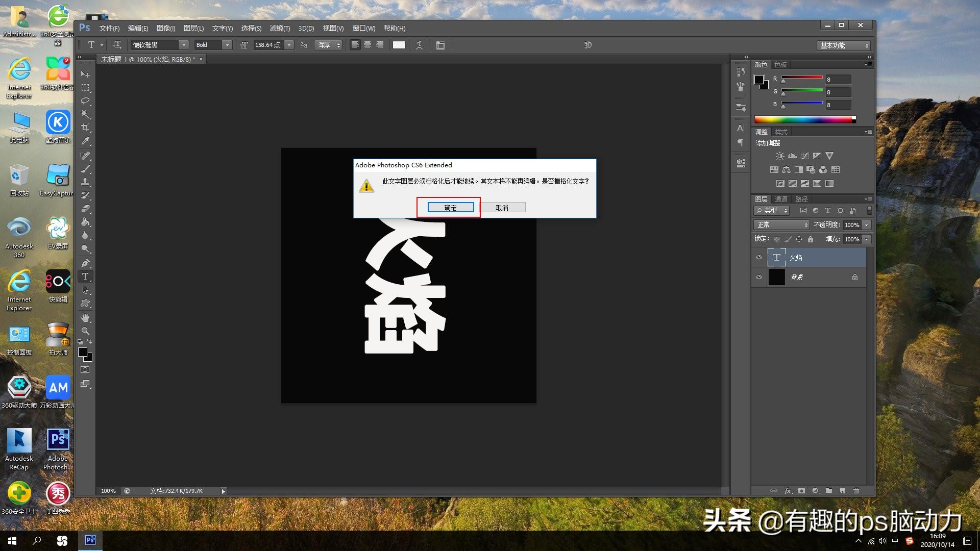Toggle lock all for the layer
The height and width of the screenshot is (551, 980).
(811, 239)
